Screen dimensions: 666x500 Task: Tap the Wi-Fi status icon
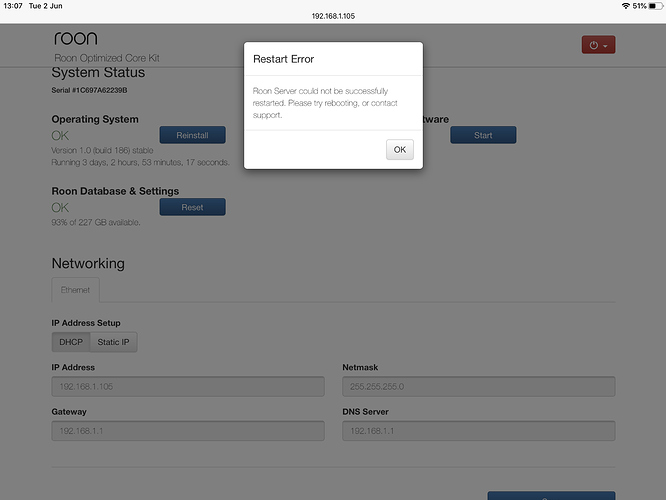pos(626,6)
